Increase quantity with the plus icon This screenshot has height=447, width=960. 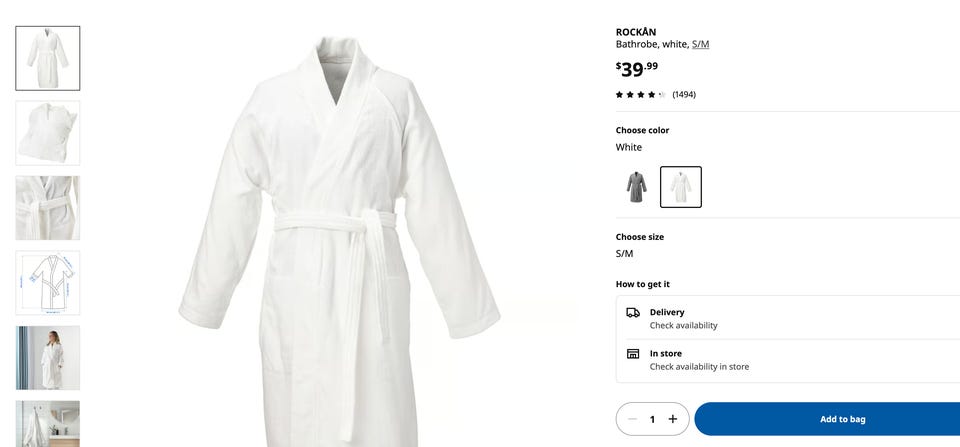673,419
